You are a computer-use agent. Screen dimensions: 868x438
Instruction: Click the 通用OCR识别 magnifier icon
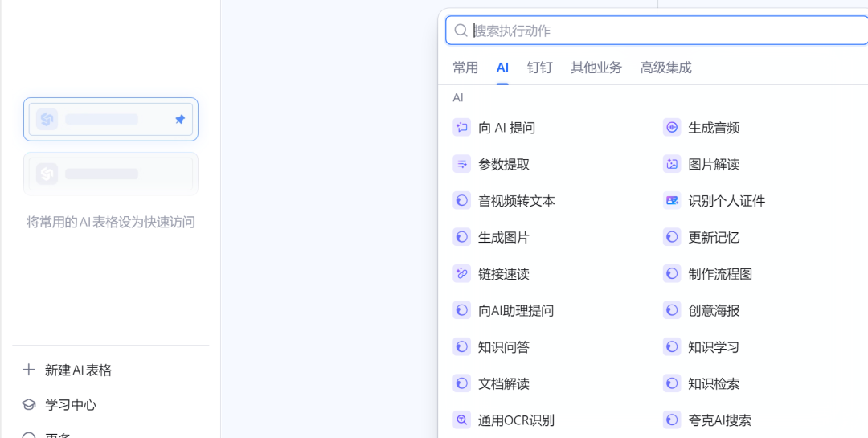(x=461, y=420)
